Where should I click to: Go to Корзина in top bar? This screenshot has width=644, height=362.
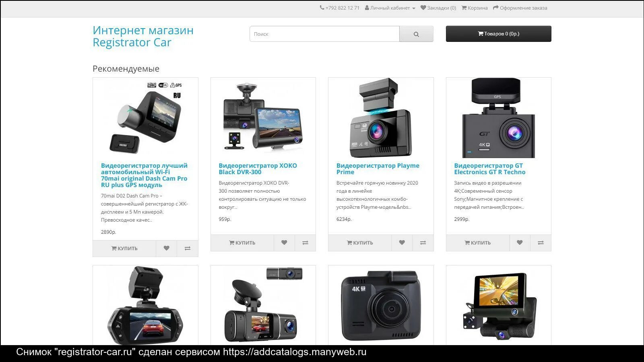pyautogui.click(x=475, y=8)
